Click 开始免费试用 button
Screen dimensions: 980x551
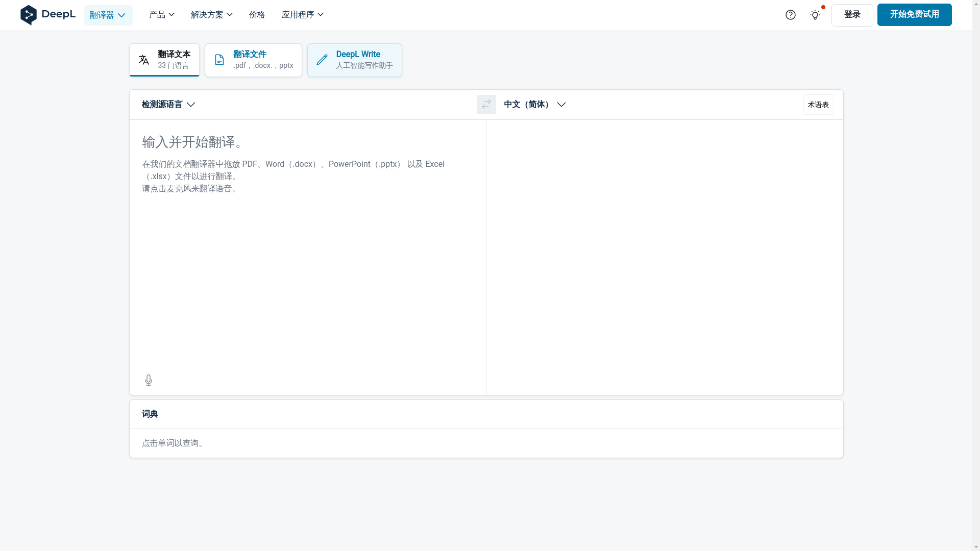914,15
